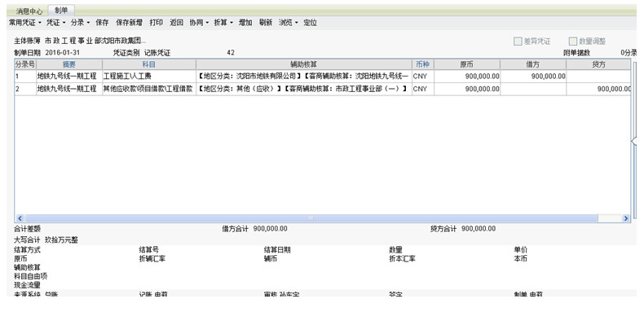The image size is (644, 312).
Task: Click the left horizontal scroll arrow
Action: coord(20,218)
